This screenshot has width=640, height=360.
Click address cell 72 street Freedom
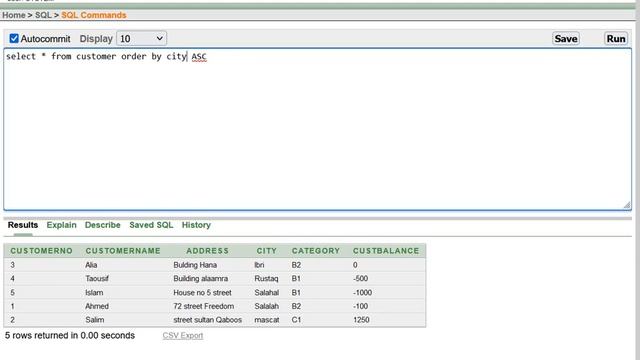point(203,306)
